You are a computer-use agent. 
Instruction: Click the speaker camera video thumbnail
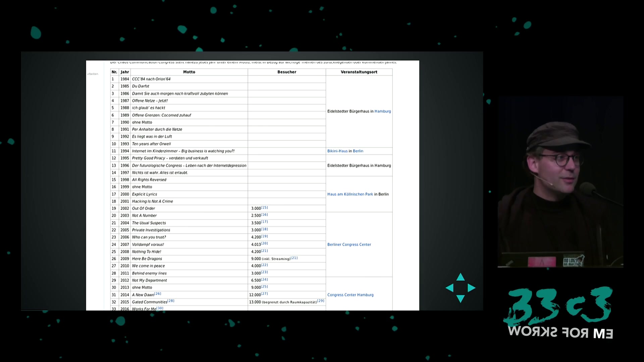(x=560, y=182)
